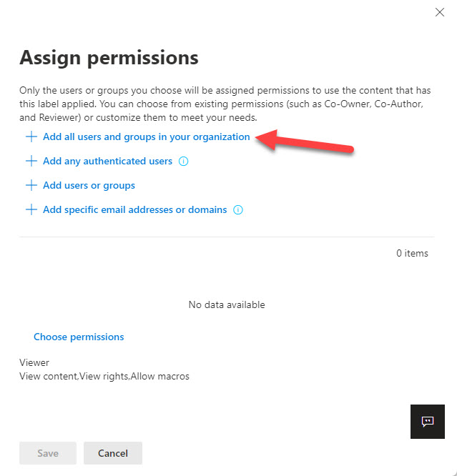The image size is (457, 476).
Task: Select Add all users and groups in your organization
Action: coord(146,137)
